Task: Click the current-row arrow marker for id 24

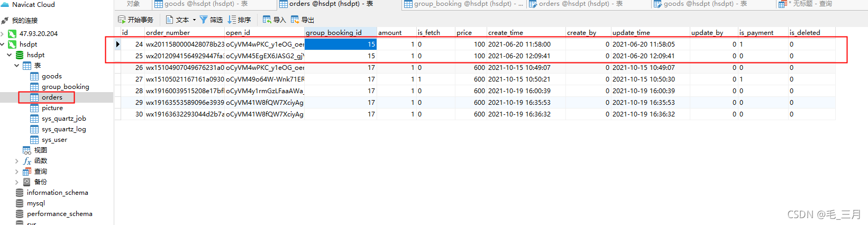Action: pos(118,44)
